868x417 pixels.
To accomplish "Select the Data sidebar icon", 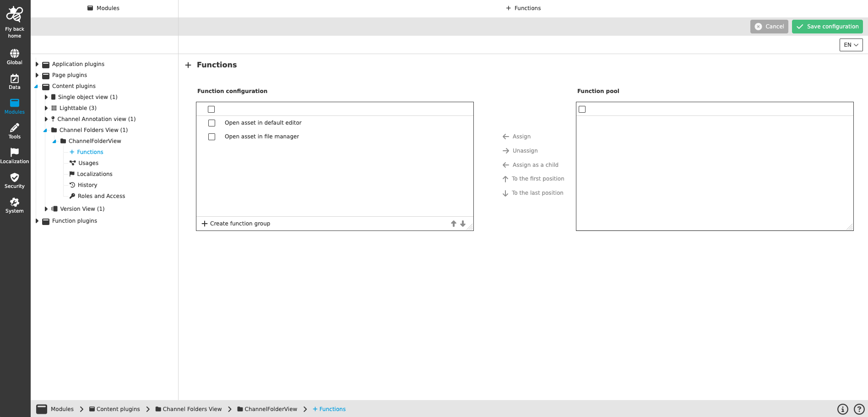I will 14,79.
